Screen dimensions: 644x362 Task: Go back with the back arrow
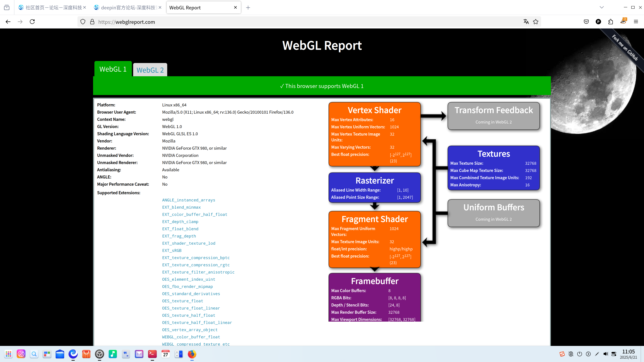8,22
